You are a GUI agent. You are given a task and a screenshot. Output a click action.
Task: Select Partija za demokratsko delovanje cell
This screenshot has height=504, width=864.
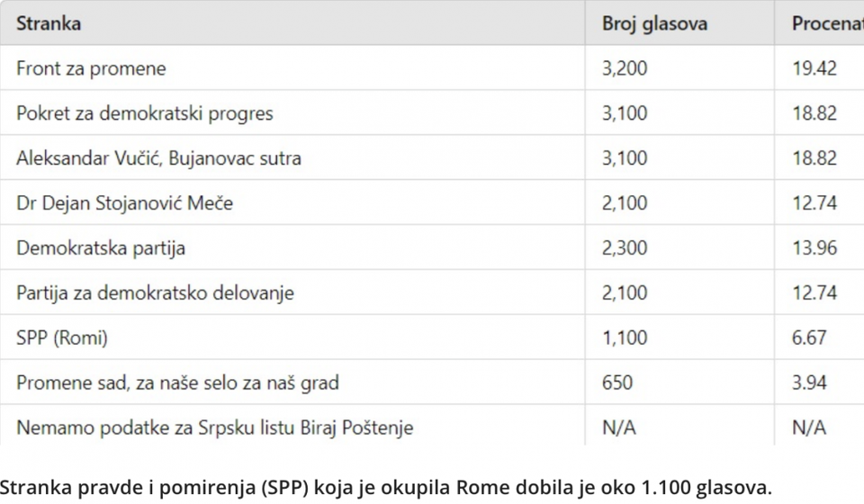155,293
